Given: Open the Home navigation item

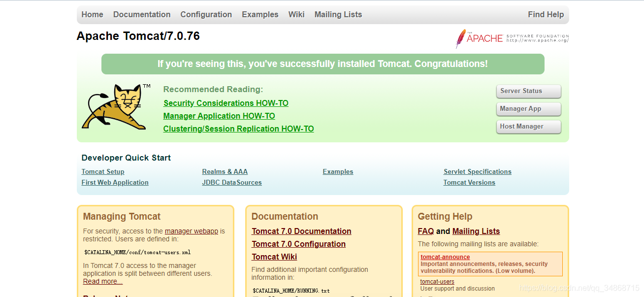Looking at the screenshot, I should click(x=93, y=15).
